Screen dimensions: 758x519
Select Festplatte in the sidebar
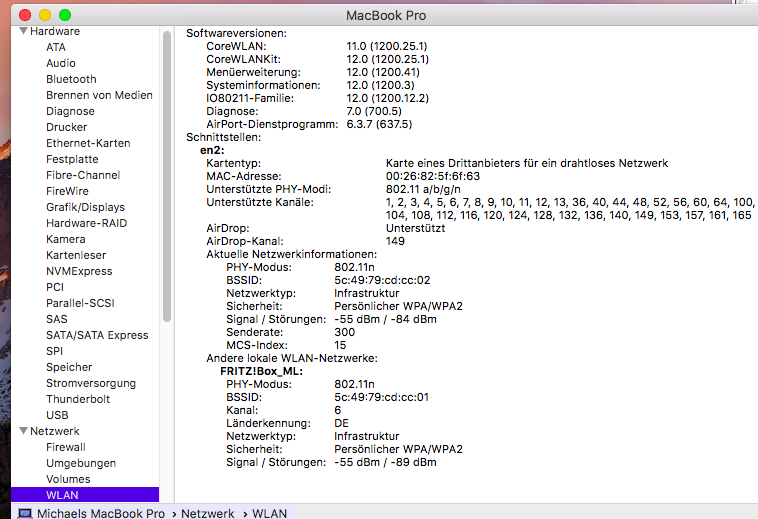point(72,159)
